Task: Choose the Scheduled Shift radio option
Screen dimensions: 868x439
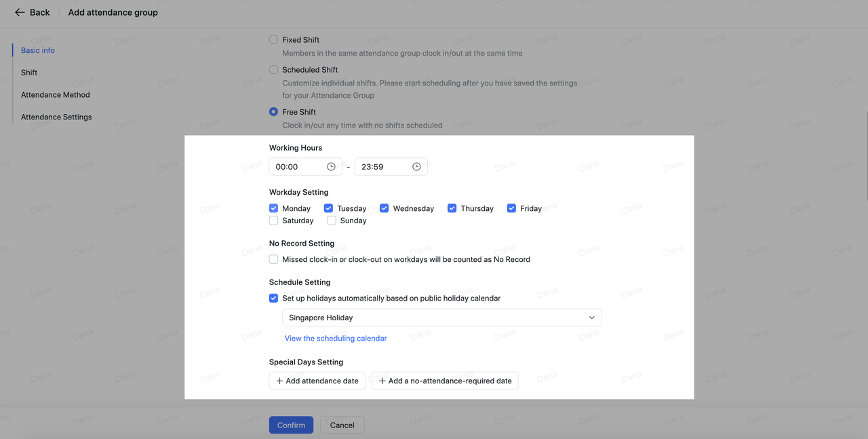Action: coord(273,70)
